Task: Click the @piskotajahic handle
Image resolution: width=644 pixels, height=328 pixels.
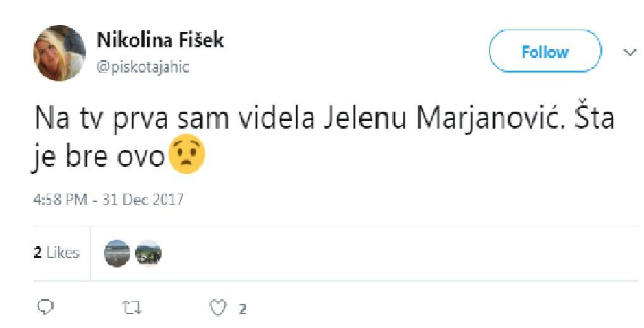Action: click(143, 67)
